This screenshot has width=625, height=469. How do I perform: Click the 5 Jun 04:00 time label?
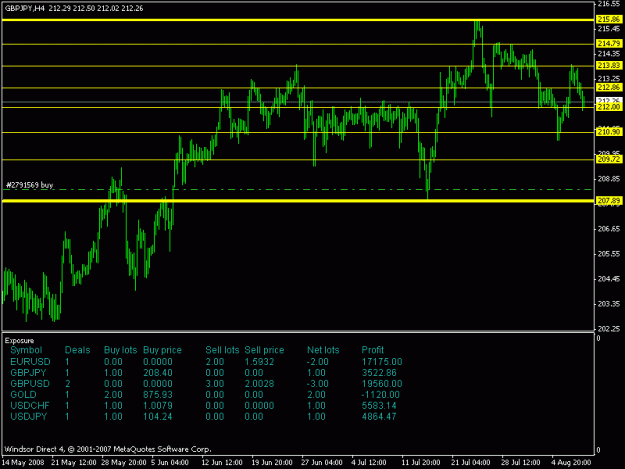pyautogui.click(x=170, y=463)
